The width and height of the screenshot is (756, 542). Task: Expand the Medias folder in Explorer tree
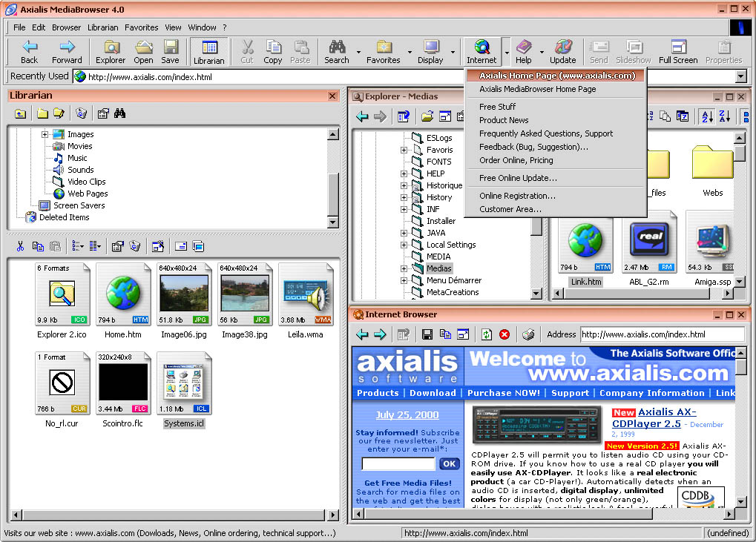[404, 268]
